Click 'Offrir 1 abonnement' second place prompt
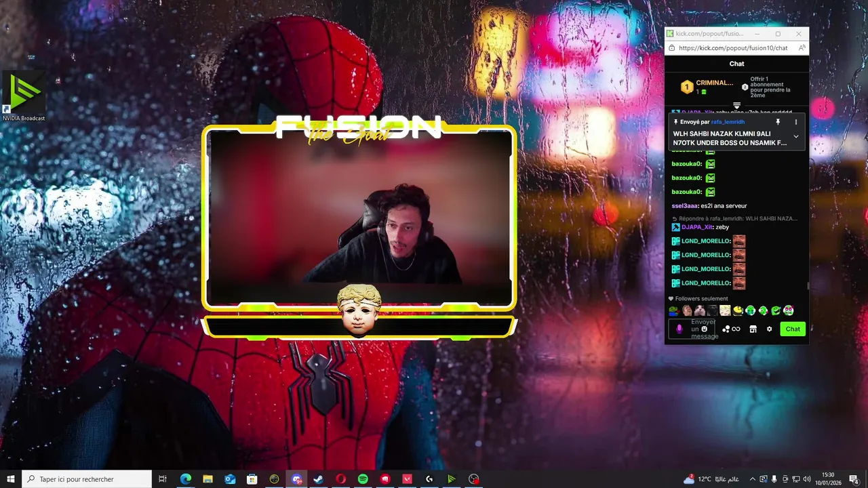 [767, 87]
